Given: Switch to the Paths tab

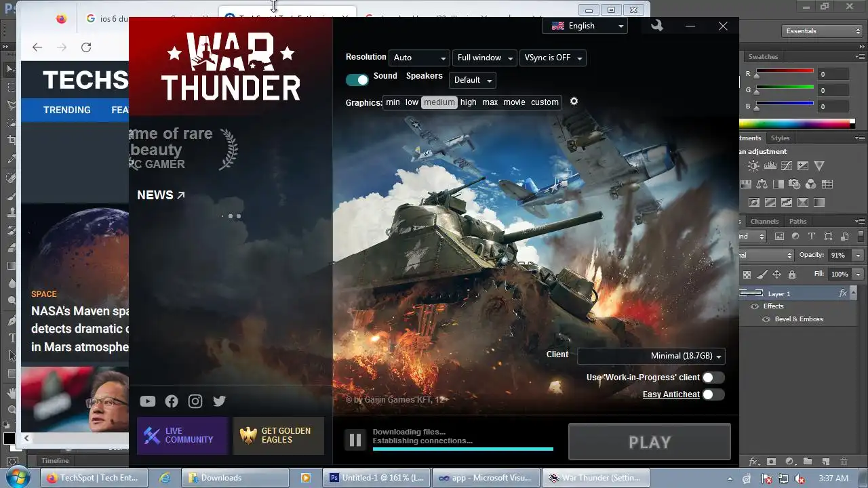Looking at the screenshot, I should [x=798, y=222].
